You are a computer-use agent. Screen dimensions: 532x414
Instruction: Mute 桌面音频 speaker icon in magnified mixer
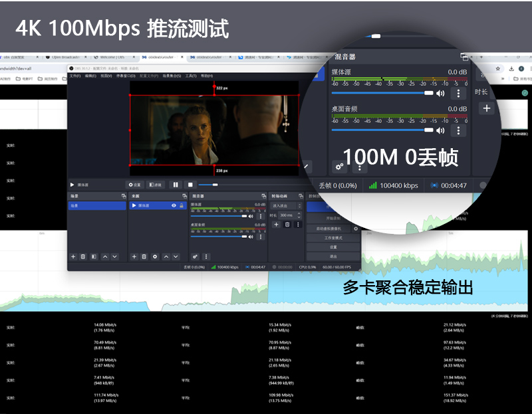point(440,130)
